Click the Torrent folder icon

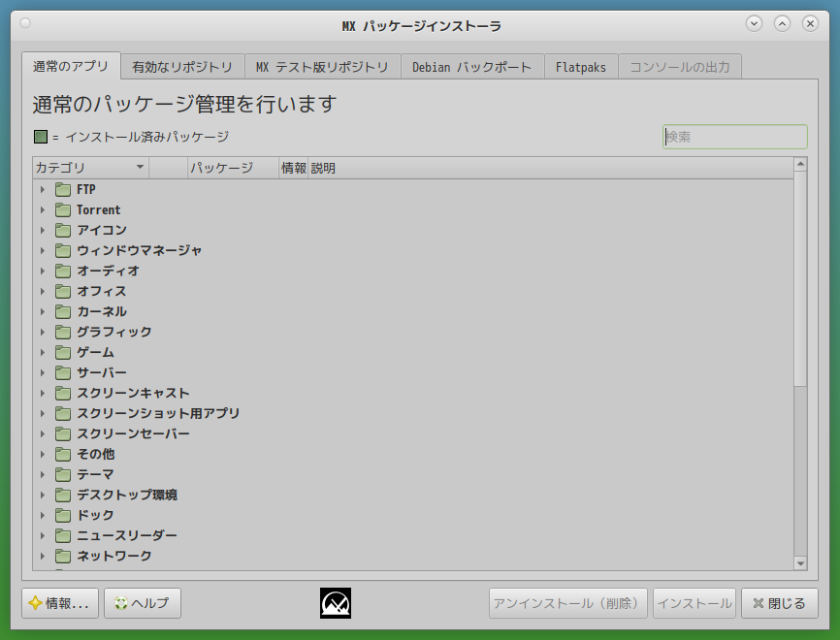pyautogui.click(x=63, y=210)
